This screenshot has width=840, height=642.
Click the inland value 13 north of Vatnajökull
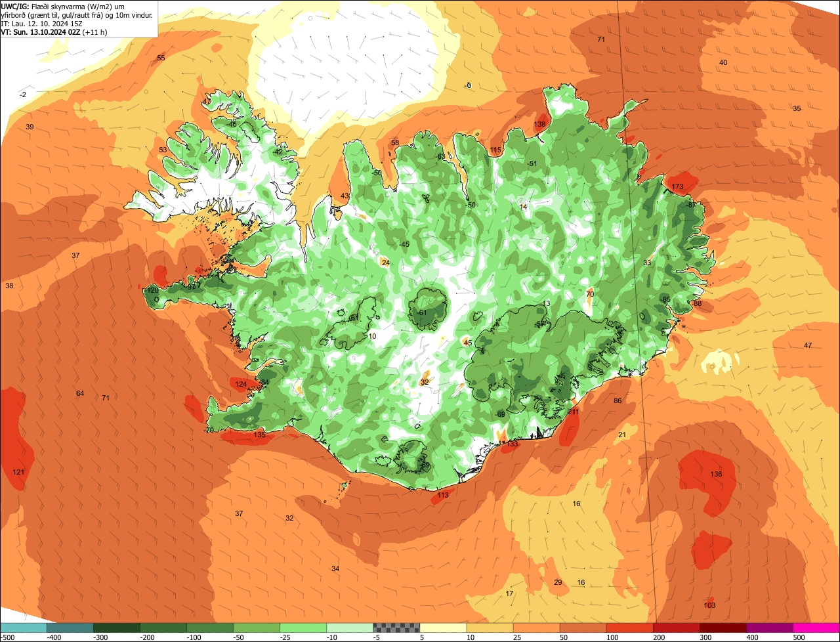pos(547,303)
